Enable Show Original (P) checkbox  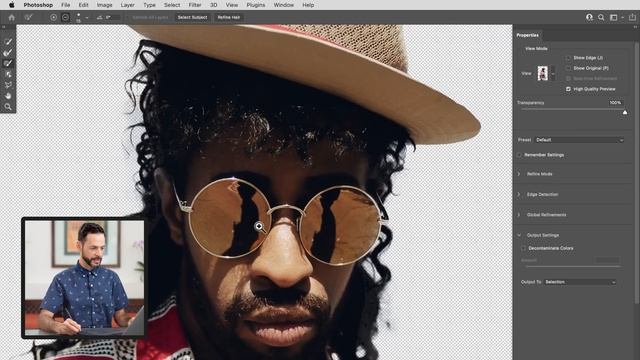pos(568,68)
